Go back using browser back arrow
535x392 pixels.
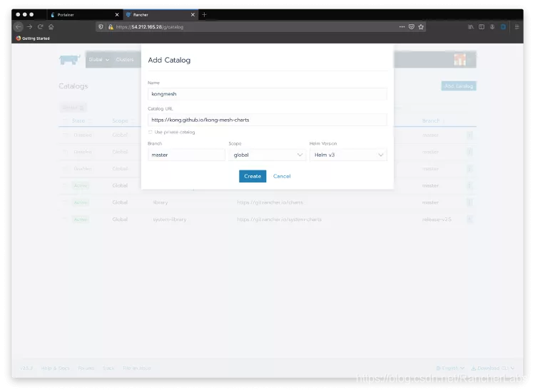click(x=19, y=26)
